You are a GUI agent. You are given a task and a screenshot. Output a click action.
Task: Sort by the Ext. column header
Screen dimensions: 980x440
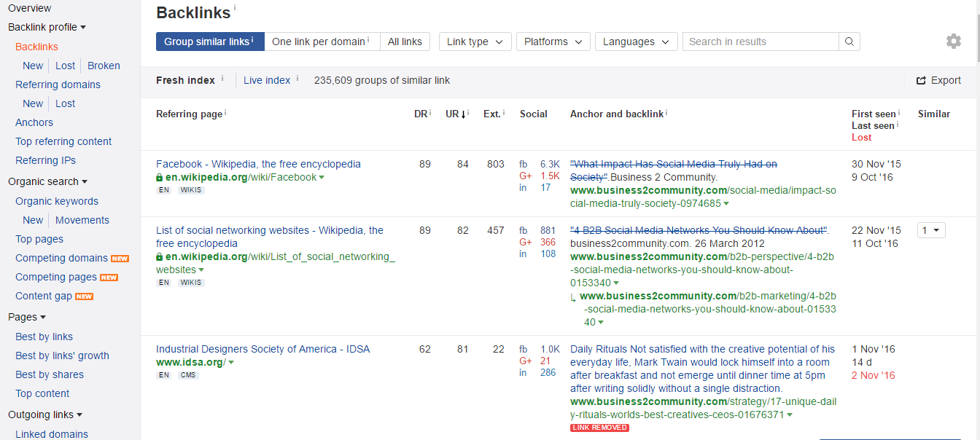(492, 114)
